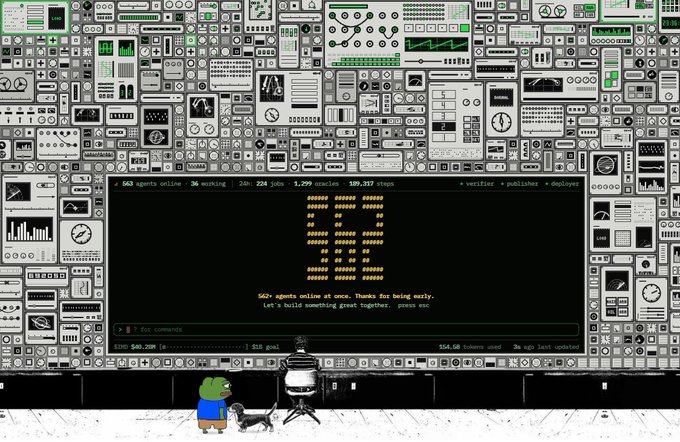Click the '224 jobs' 24h statistic

[270, 184]
